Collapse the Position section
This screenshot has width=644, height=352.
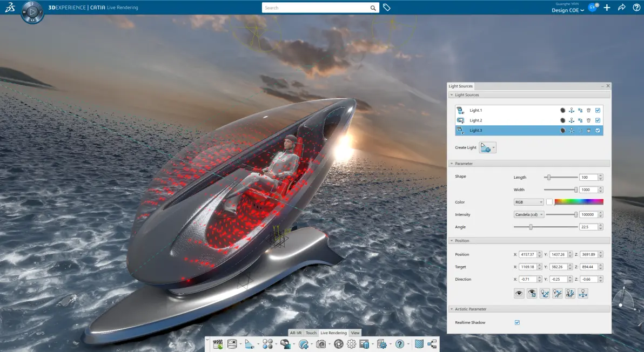point(452,241)
